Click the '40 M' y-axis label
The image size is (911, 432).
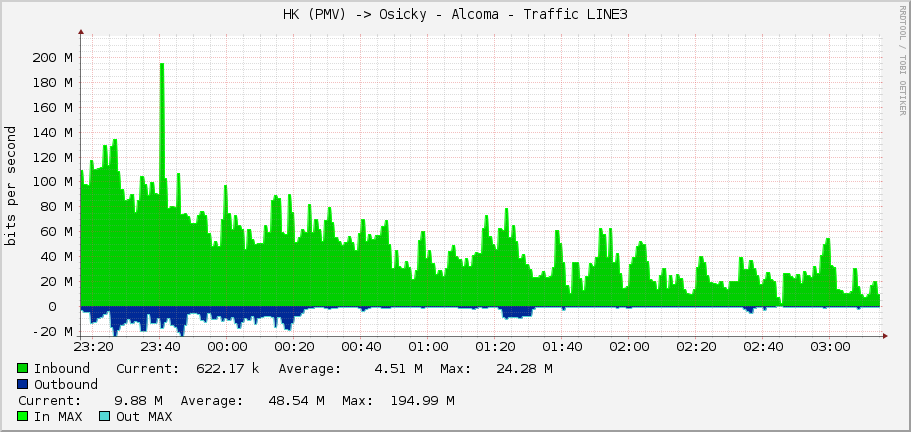click(56, 257)
